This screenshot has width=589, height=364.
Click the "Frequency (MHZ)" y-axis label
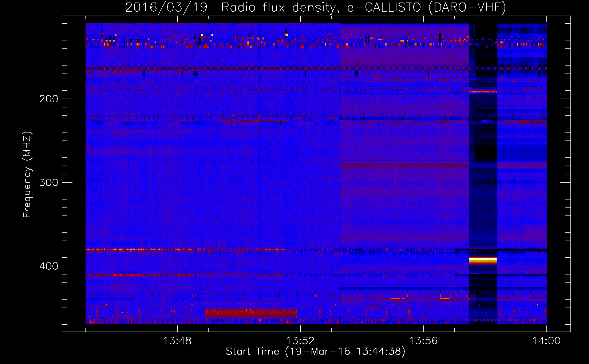28,174
